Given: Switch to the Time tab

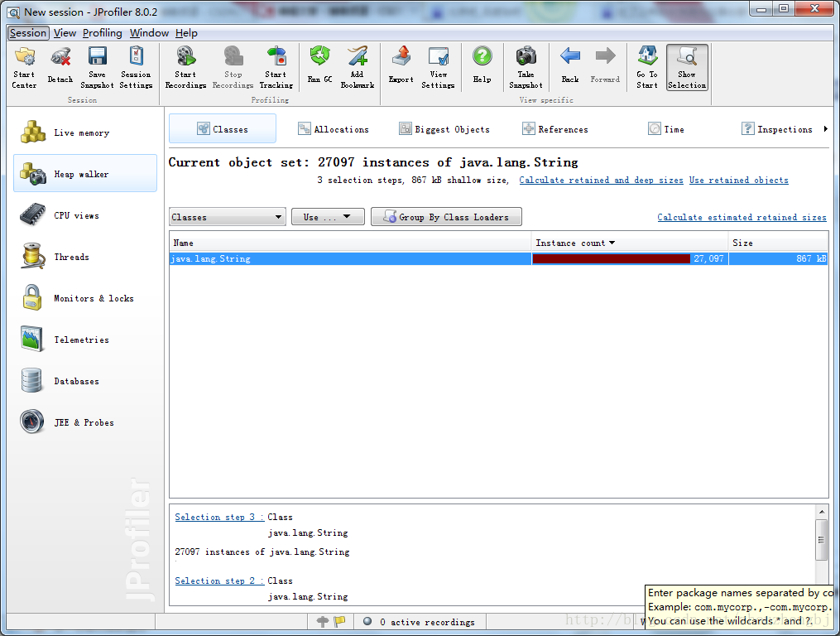Looking at the screenshot, I should point(666,129).
